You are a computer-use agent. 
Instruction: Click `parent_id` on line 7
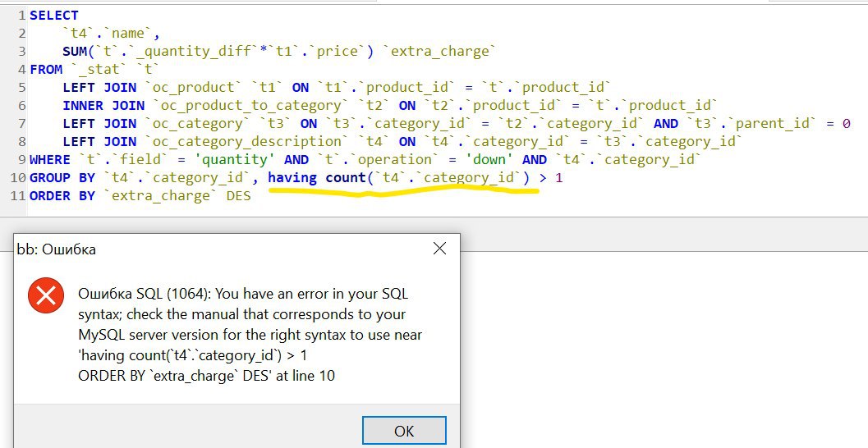coord(772,124)
